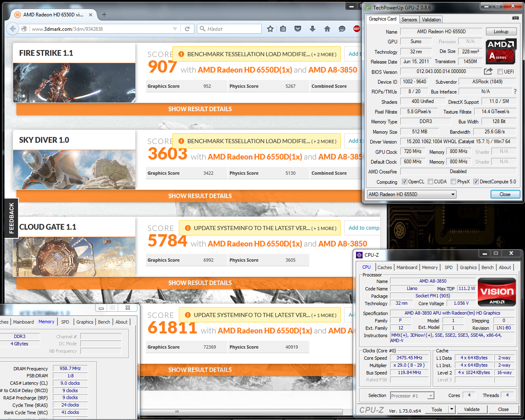Toggle UEFI checkbox in GPU-Z
The image size is (525, 420).
pyautogui.click(x=500, y=71)
